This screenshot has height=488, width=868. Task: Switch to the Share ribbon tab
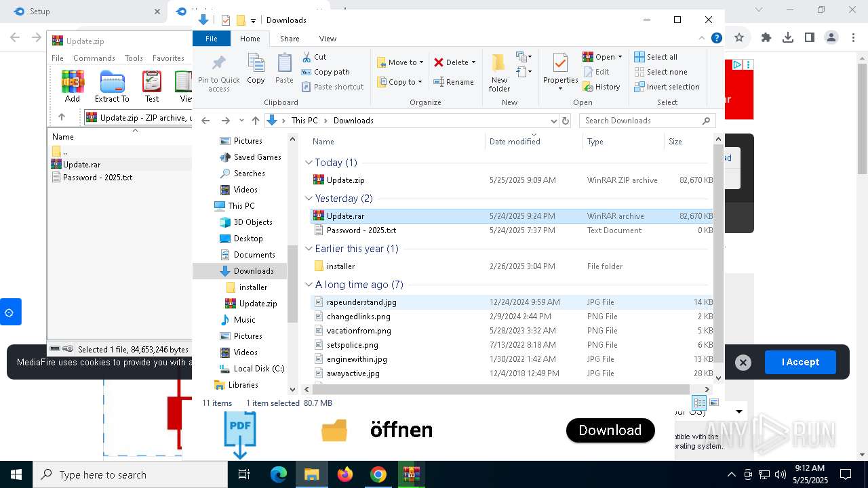click(x=290, y=39)
